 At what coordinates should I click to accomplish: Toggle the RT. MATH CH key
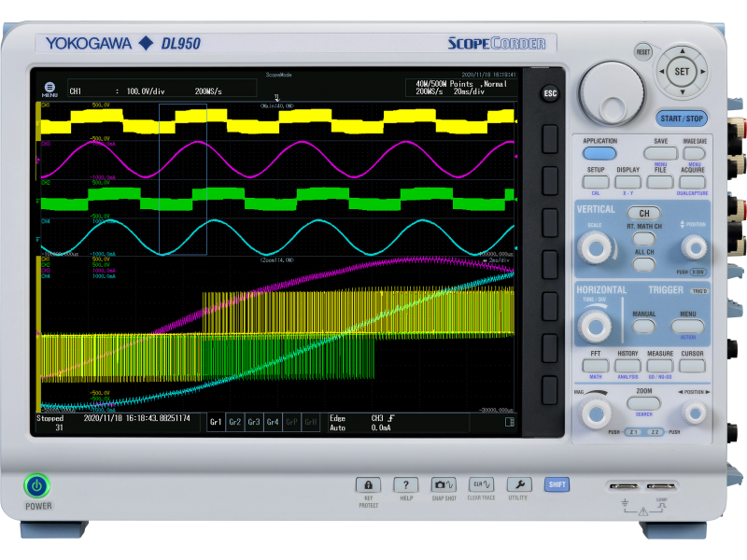click(643, 238)
